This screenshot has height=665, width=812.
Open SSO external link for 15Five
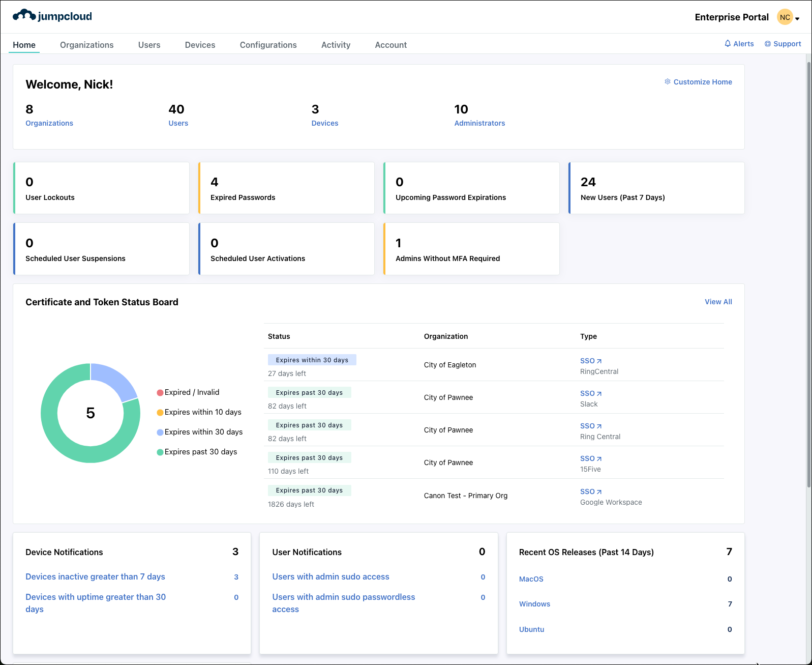591,458
